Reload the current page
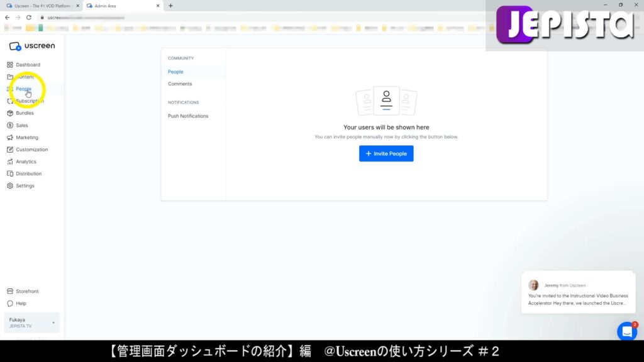The height and width of the screenshot is (362, 644). (x=29, y=17)
